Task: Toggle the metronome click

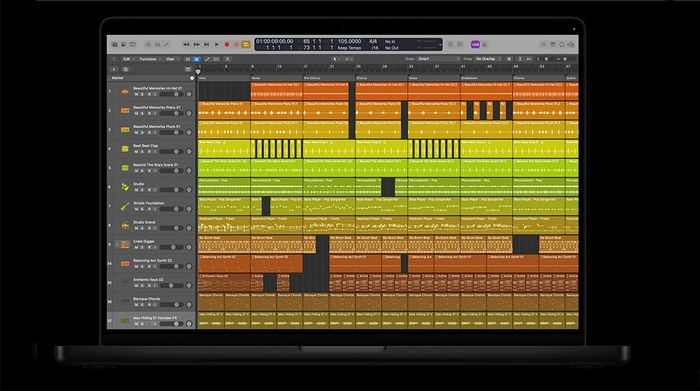Action: tap(485, 45)
